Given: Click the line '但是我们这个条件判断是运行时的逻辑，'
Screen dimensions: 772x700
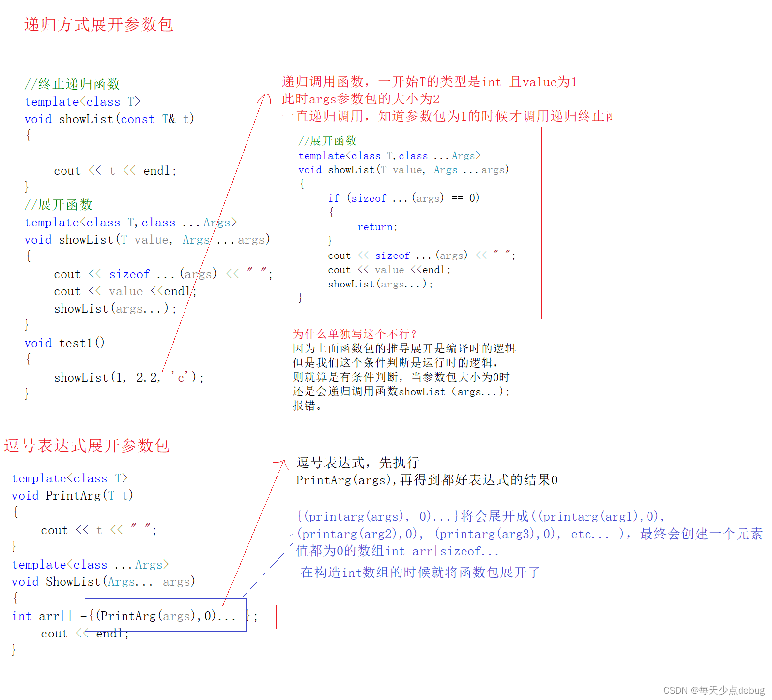Looking at the screenshot, I should point(396,363).
